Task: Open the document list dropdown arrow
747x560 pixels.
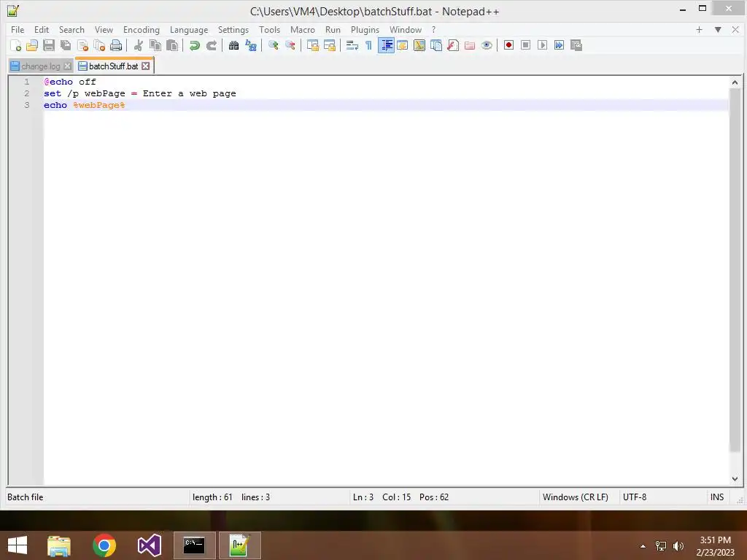Action: pos(718,29)
